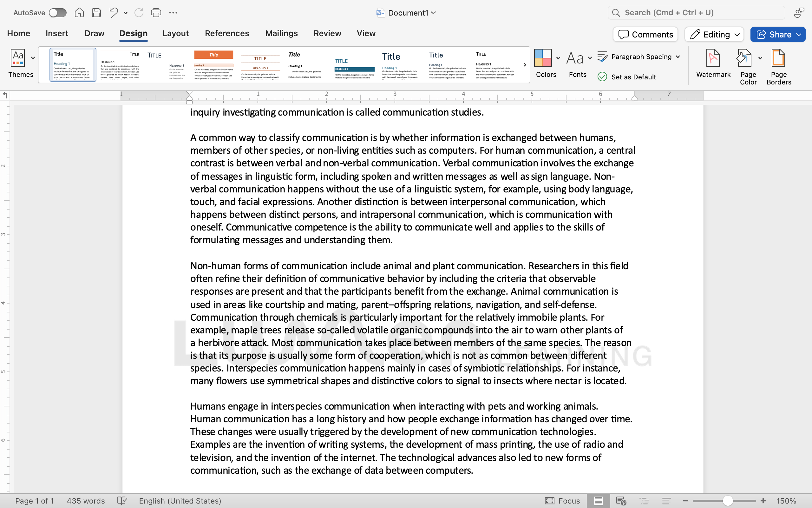
Task: Click the tab stop selector at ruler corner
Action: (x=5, y=95)
